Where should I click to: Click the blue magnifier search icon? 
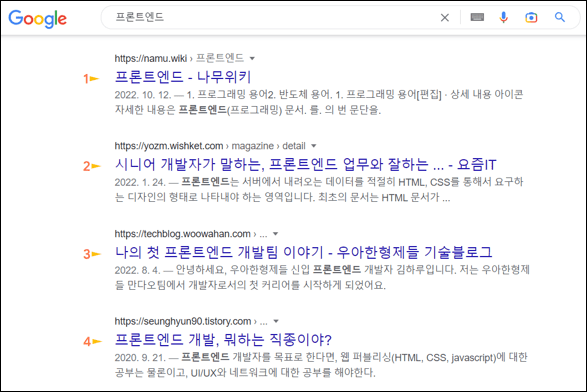(x=560, y=17)
